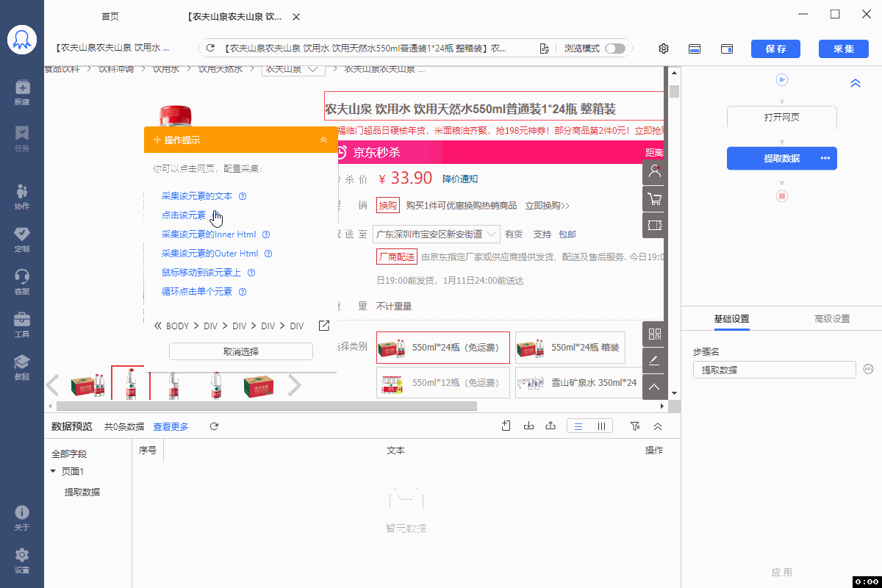The height and width of the screenshot is (588, 882).
Task: Expand parent element with double left chevron
Action: (x=157, y=326)
